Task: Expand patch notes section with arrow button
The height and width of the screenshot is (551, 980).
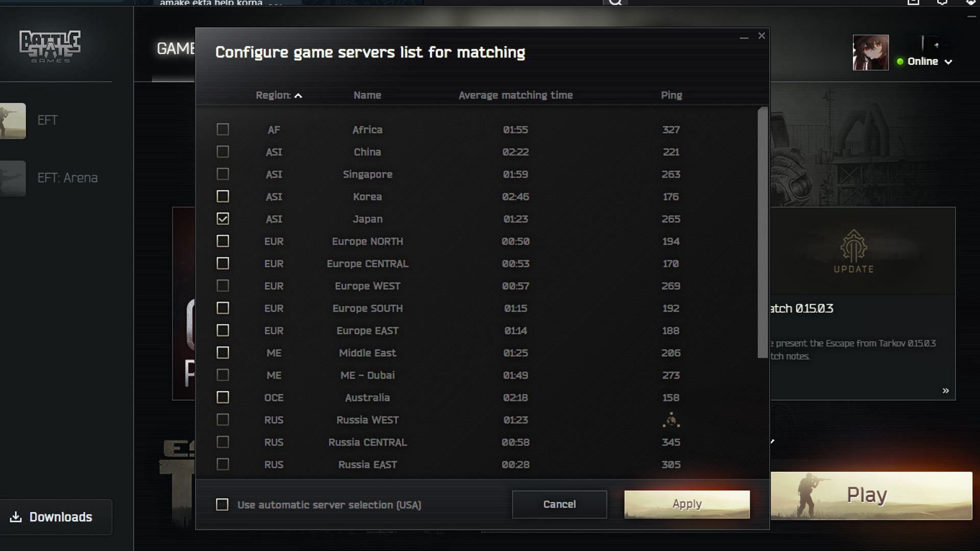Action: coord(945,390)
